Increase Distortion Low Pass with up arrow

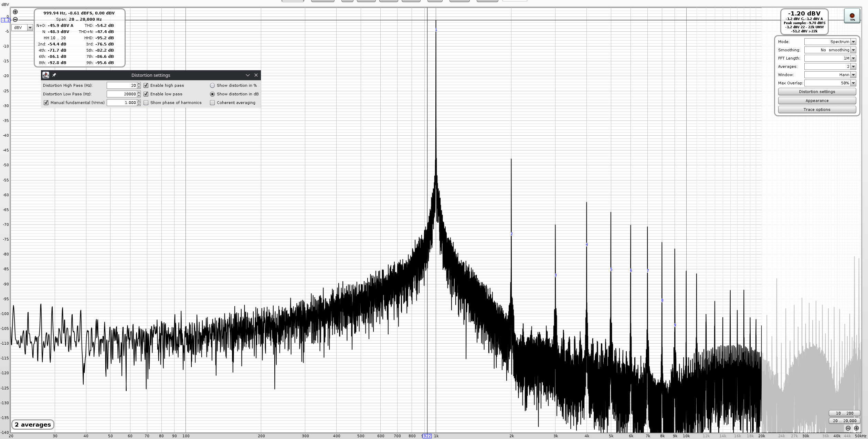click(x=139, y=93)
